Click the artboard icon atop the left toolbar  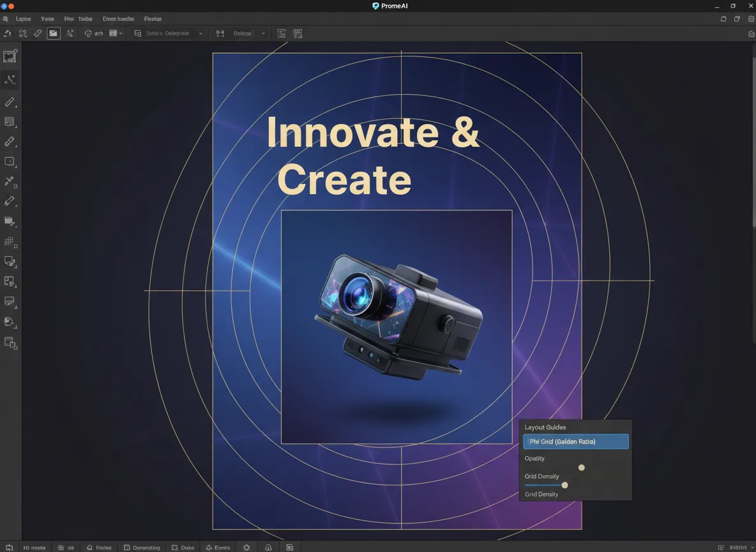point(10,56)
